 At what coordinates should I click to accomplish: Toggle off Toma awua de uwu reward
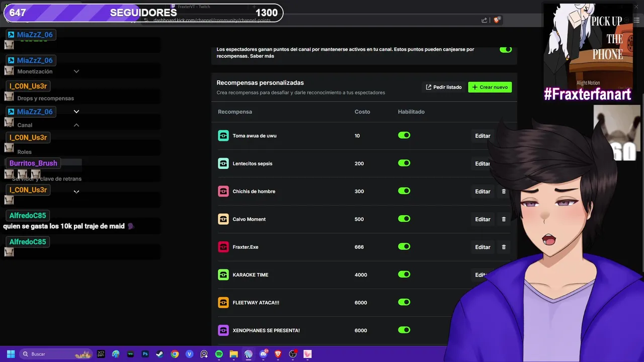[x=404, y=135]
